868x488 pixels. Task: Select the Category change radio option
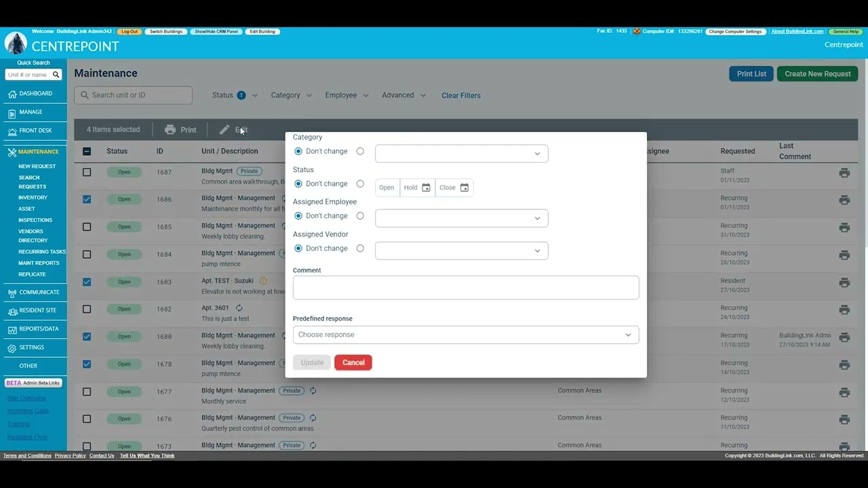coord(360,151)
